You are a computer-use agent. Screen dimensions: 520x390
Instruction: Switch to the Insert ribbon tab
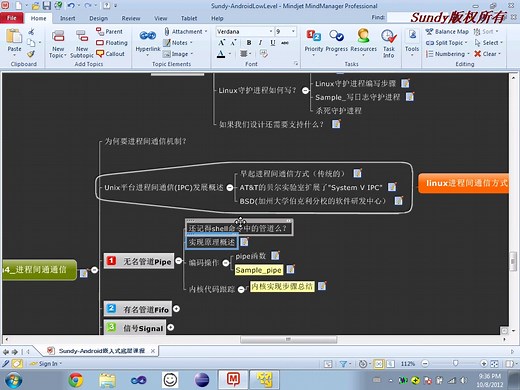pyautogui.click(x=68, y=18)
